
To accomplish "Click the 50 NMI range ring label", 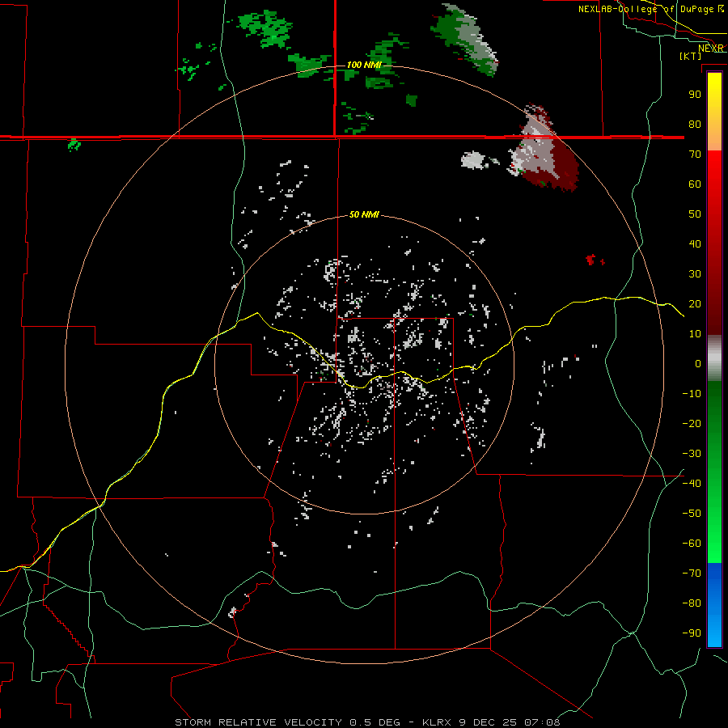I will (364, 214).
